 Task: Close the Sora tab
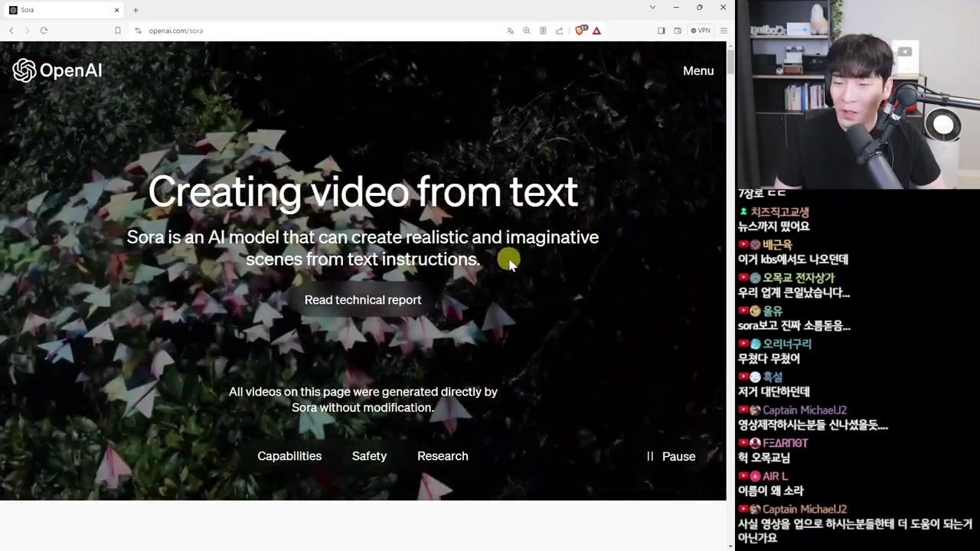[x=116, y=10]
